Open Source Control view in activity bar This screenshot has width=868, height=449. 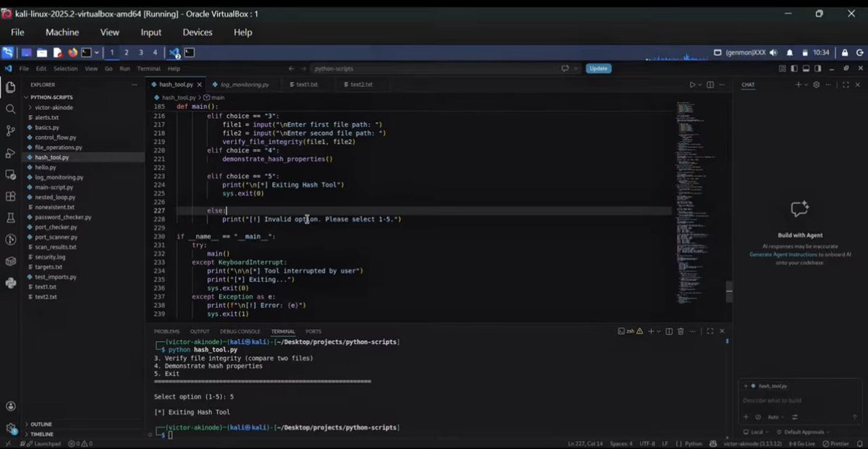10,131
